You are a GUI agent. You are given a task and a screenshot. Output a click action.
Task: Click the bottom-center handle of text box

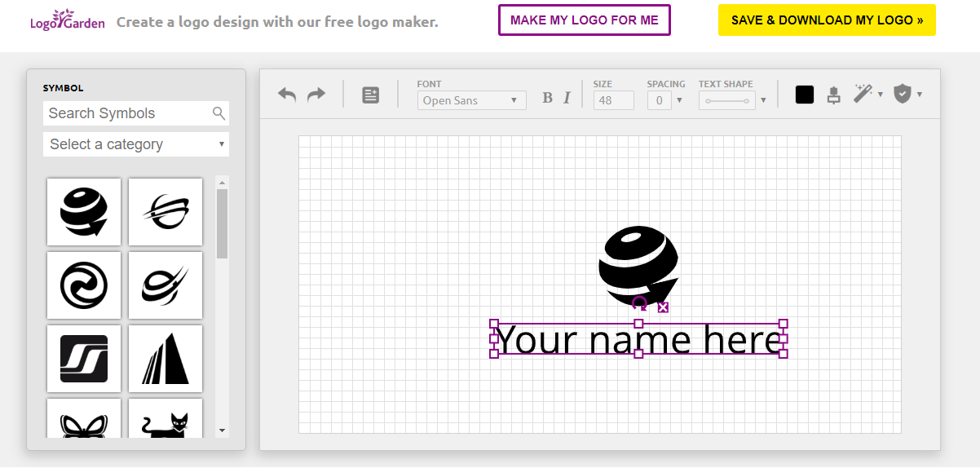coord(638,354)
